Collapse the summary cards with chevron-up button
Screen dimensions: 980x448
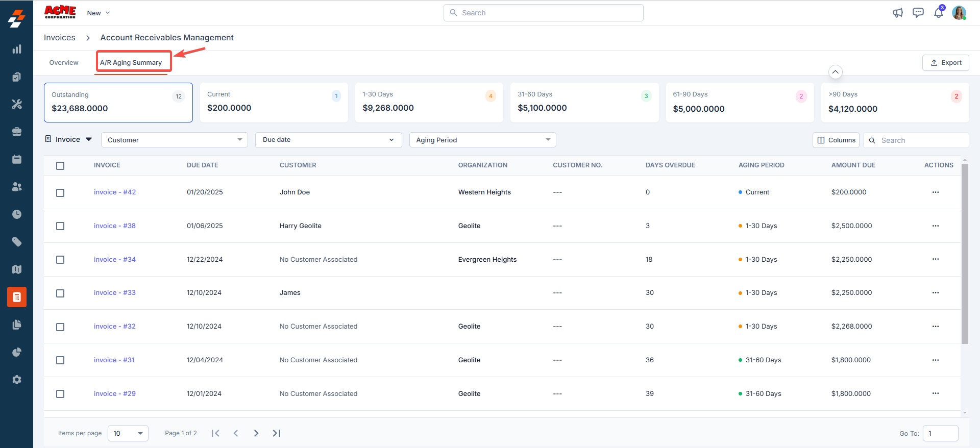pos(835,72)
